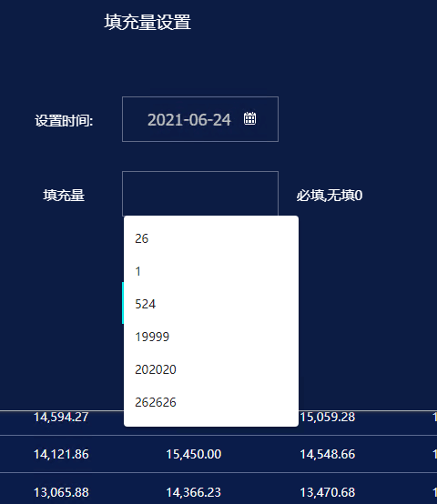Select suggestion 19999 in the dropdown
Viewport: 437px width, 504px height.
pyautogui.click(x=211, y=338)
